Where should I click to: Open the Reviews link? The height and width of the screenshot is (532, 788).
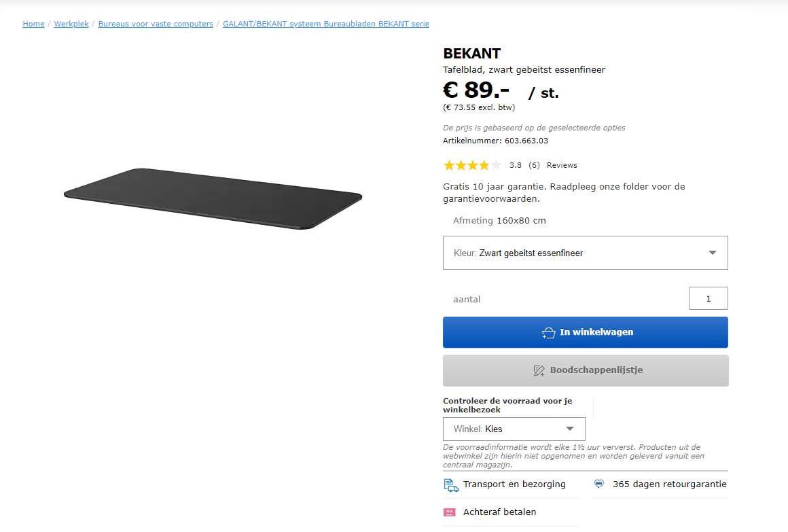562,165
